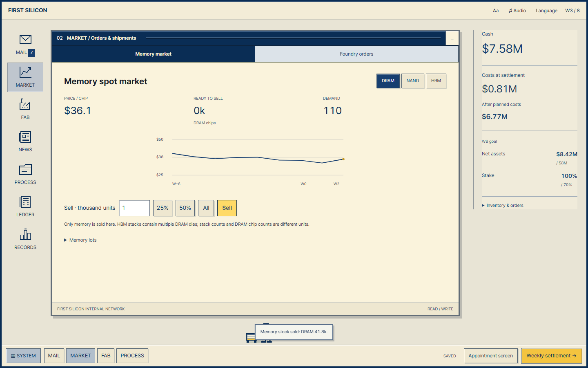The height and width of the screenshot is (368, 588).
Task: Focus the sell thousand units input field
Action: point(134,208)
